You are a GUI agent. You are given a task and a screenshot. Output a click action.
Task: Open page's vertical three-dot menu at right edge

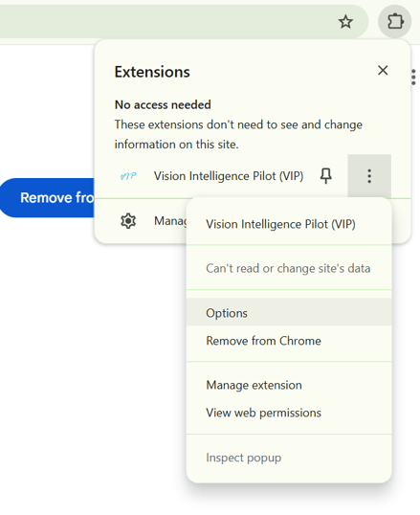(x=413, y=78)
